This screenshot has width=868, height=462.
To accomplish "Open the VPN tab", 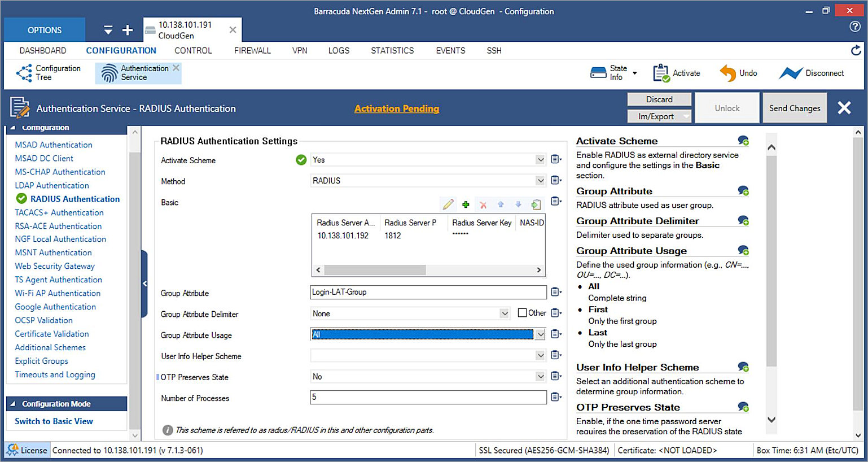I will tap(300, 51).
